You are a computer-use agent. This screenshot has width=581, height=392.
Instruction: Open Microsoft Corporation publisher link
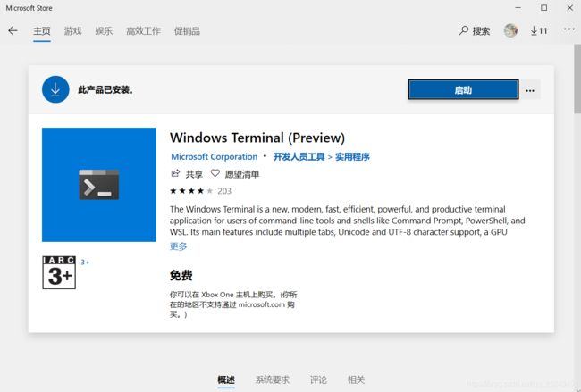tap(215, 157)
